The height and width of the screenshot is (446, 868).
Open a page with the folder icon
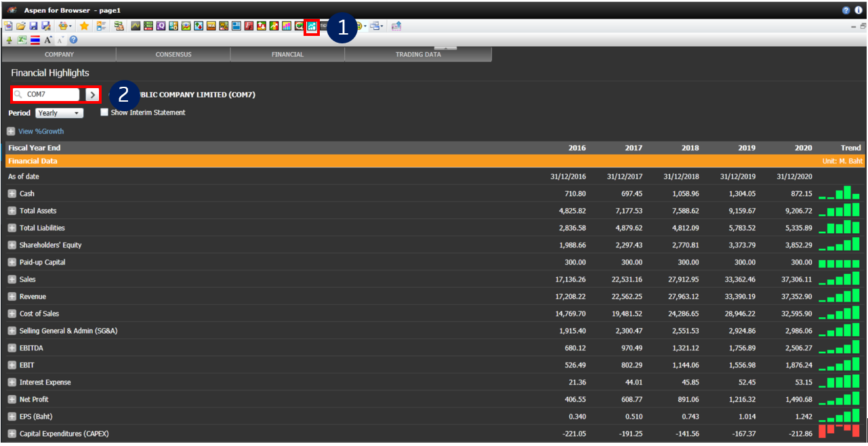[20, 26]
